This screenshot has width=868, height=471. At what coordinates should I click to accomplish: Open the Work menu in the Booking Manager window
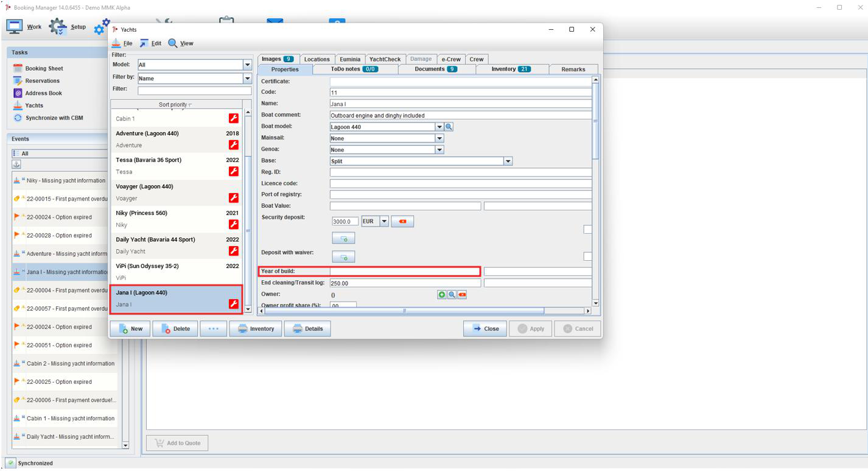click(x=24, y=27)
